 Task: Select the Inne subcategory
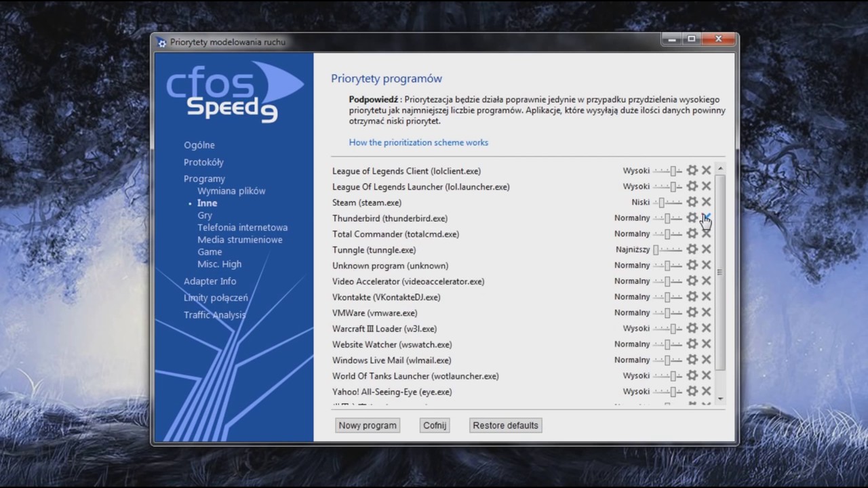[x=208, y=203]
